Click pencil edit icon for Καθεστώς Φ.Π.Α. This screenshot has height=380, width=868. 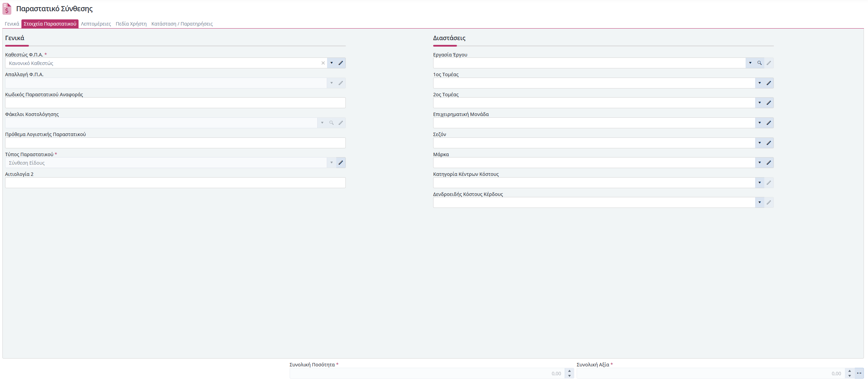coord(341,63)
